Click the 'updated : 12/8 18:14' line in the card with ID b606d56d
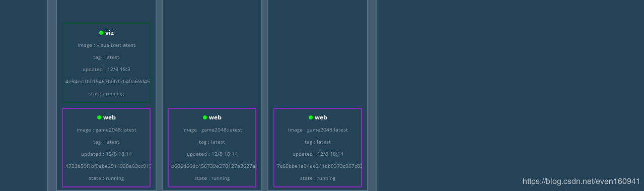The image size is (644, 191). click(212, 154)
